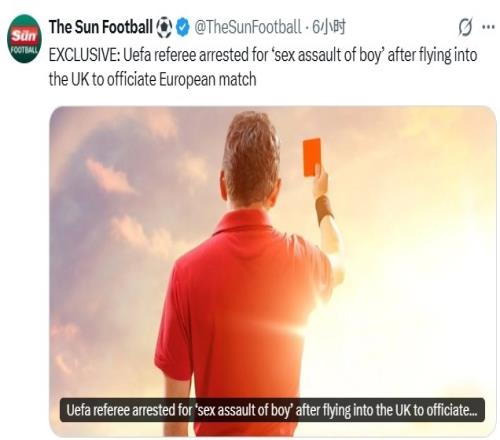Open the @TheSunFootball handle link

pyautogui.click(x=247, y=27)
